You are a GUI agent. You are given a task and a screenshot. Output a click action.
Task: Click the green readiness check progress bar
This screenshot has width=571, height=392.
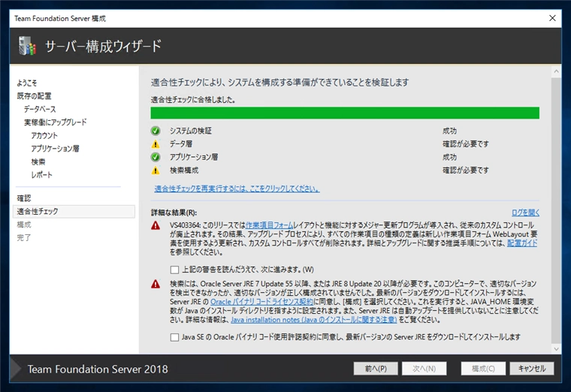[345, 113]
